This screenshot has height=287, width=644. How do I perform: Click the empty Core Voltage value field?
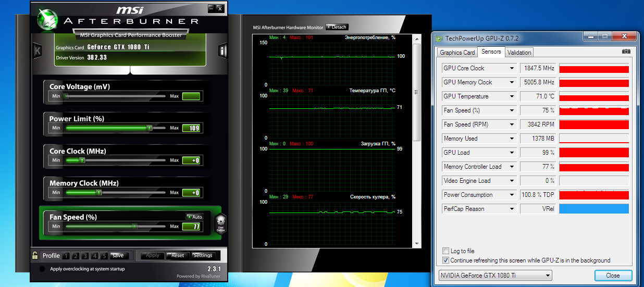click(191, 96)
